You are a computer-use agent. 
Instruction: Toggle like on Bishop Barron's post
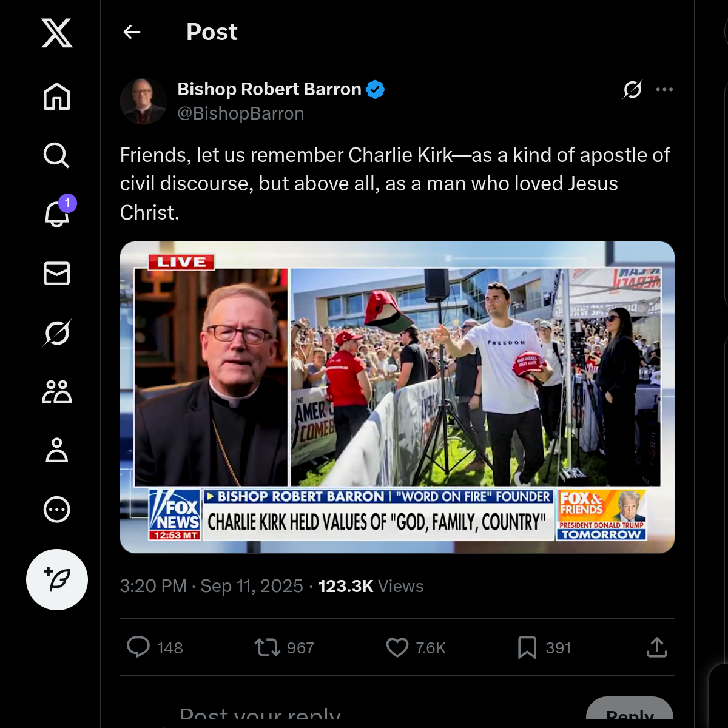[397, 647]
